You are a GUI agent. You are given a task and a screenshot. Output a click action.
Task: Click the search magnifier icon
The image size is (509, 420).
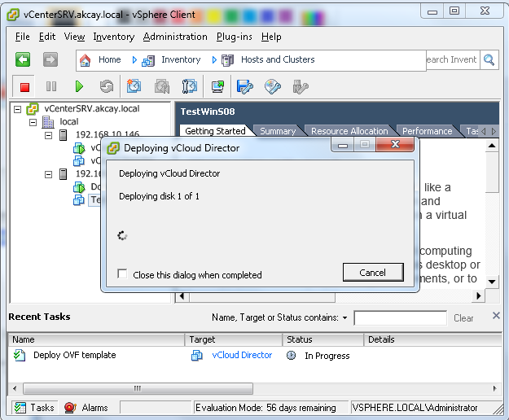[489, 59]
